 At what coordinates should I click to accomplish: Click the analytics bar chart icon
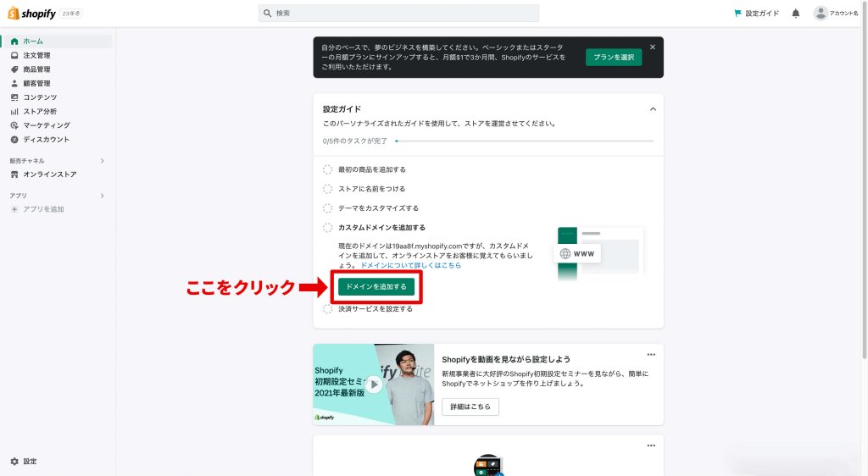click(x=14, y=111)
